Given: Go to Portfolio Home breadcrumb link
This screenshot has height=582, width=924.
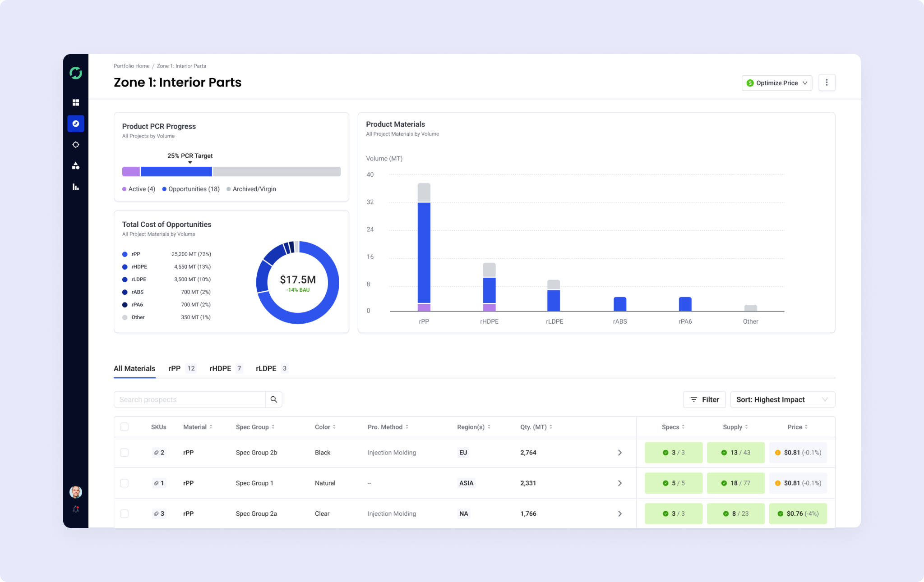Looking at the screenshot, I should coord(131,66).
